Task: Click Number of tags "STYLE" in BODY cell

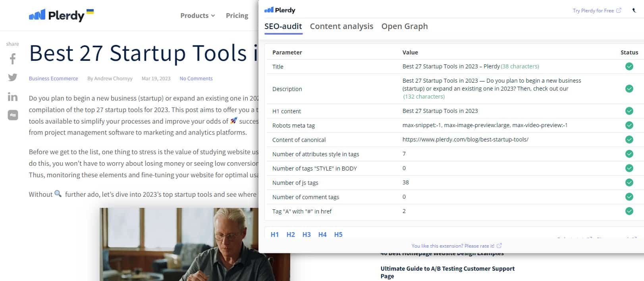Action: coord(314,169)
